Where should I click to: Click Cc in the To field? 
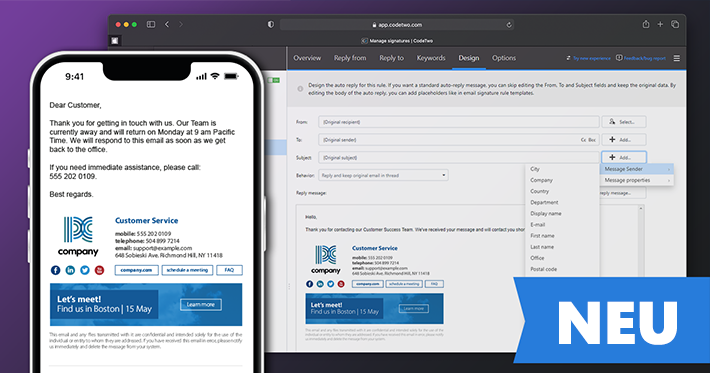pos(583,140)
